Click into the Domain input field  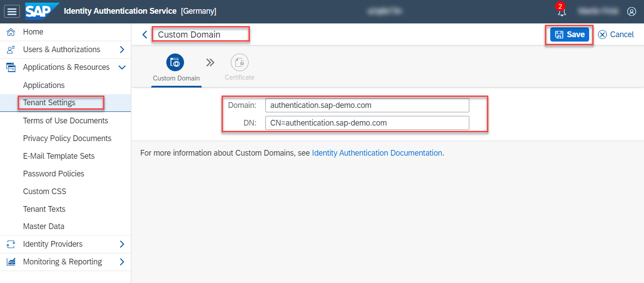click(x=367, y=105)
